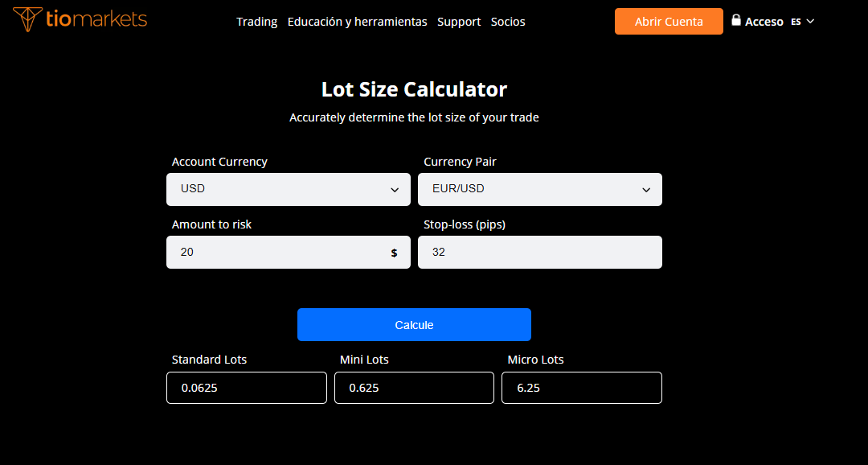
Task: Click the Abrir Cuenta button
Action: tap(669, 21)
